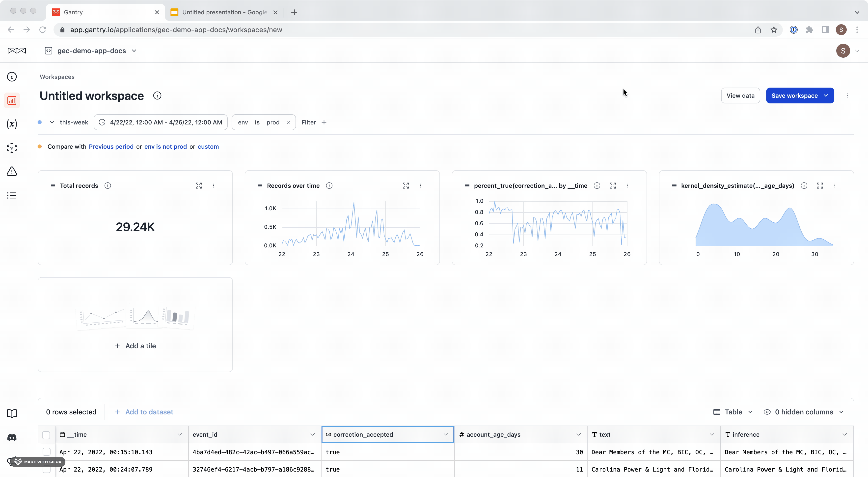Open the Table view type dropdown
Viewport: 868px width, 477px height.
(733, 412)
